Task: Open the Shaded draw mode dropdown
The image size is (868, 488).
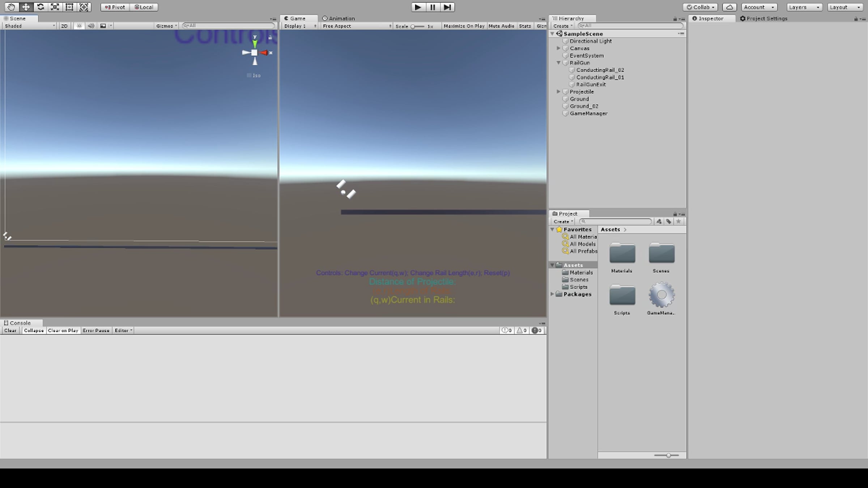Action: pos(30,26)
